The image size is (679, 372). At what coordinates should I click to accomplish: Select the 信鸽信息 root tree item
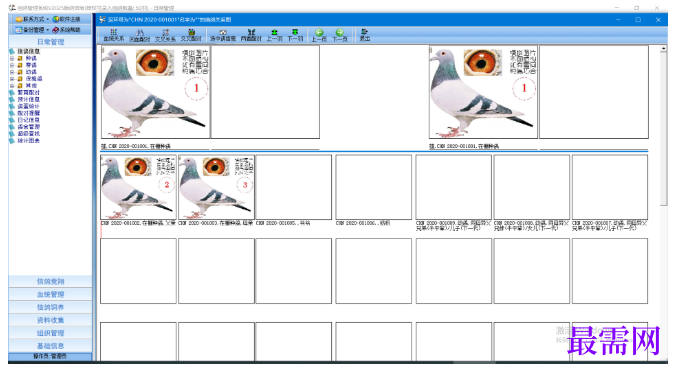coord(29,51)
